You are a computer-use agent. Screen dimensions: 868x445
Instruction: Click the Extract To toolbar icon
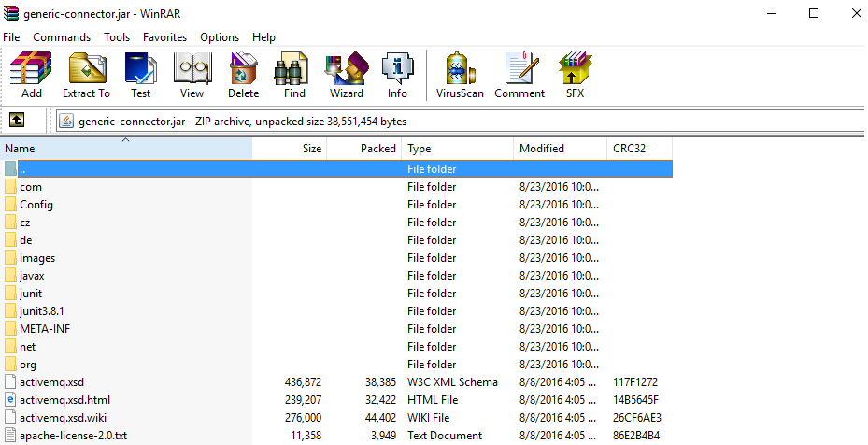[86, 75]
